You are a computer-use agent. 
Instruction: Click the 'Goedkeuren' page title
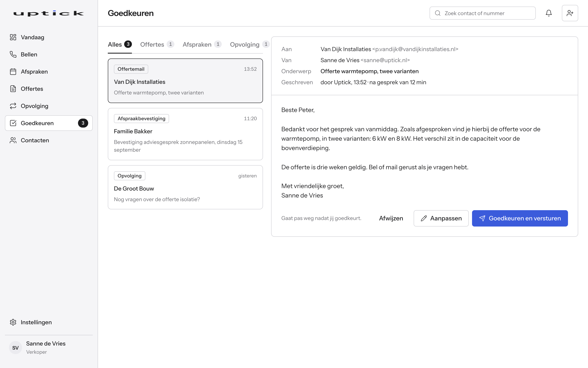point(131,13)
